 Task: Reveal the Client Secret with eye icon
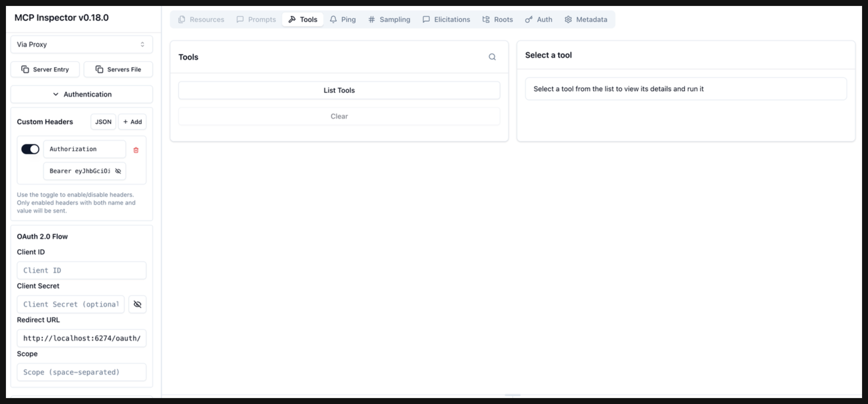137,304
